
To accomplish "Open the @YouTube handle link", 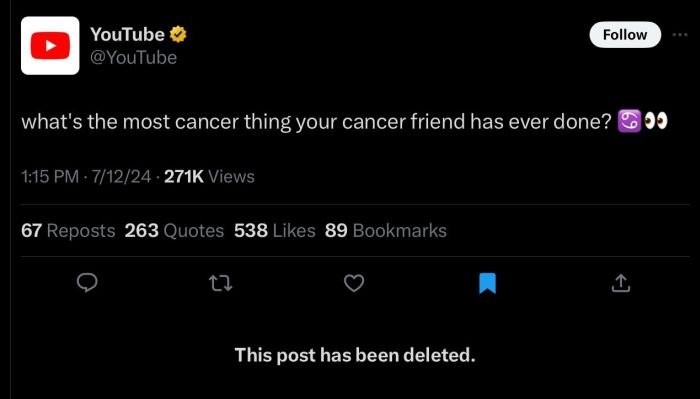I will [133, 58].
